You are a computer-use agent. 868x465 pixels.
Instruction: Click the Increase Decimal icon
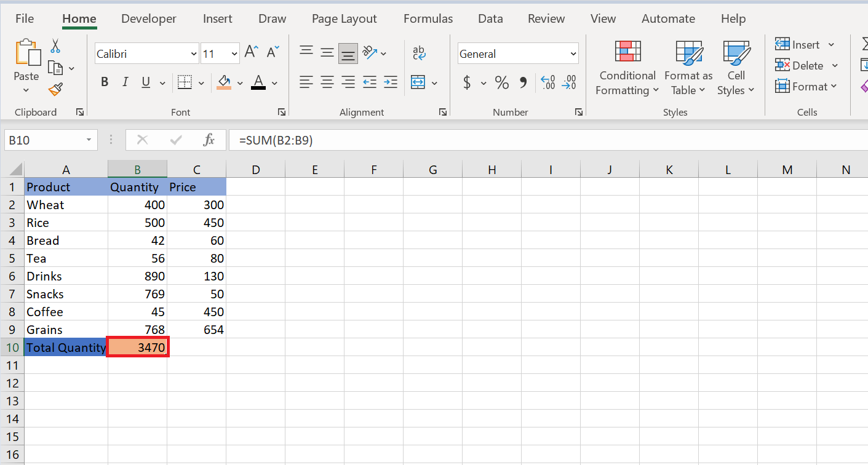tap(547, 82)
